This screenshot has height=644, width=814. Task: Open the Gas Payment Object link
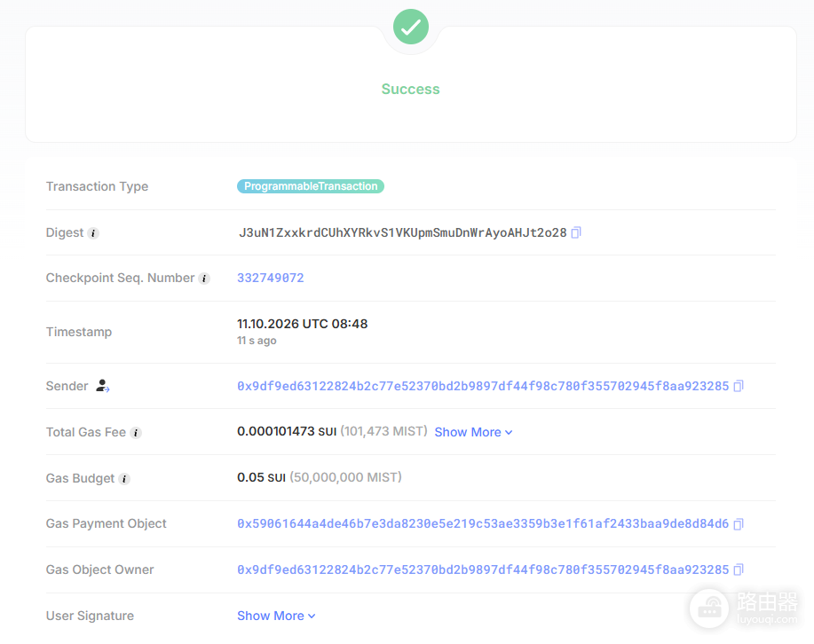click(483, 524)
